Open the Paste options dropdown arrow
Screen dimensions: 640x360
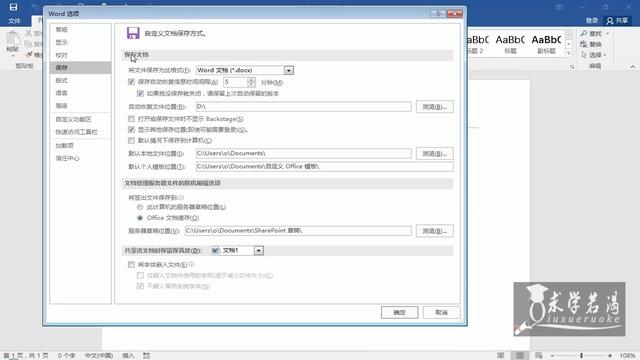click(x=13, y=56)
